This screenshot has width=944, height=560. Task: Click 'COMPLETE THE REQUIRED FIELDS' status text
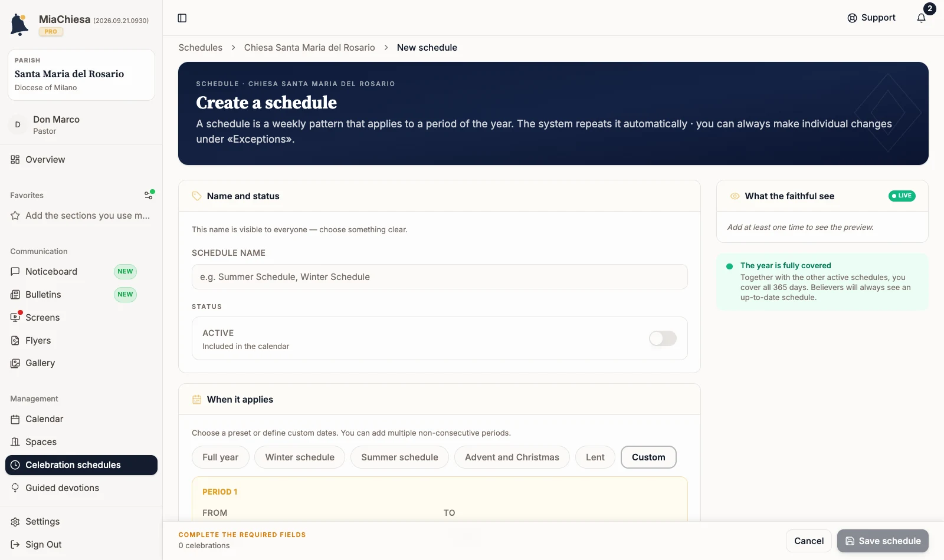pos(242,535)
